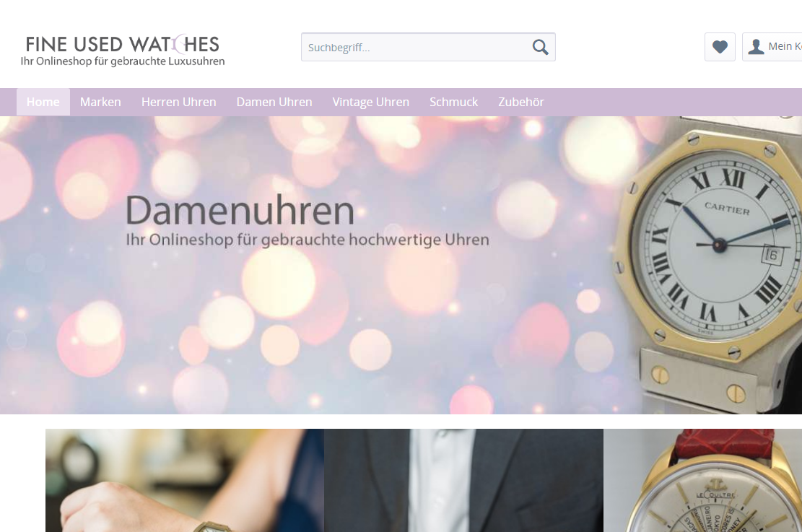Open the man in suit thumbnail
The width and height of the screenshot is (802, 532).
coord(463,480)
